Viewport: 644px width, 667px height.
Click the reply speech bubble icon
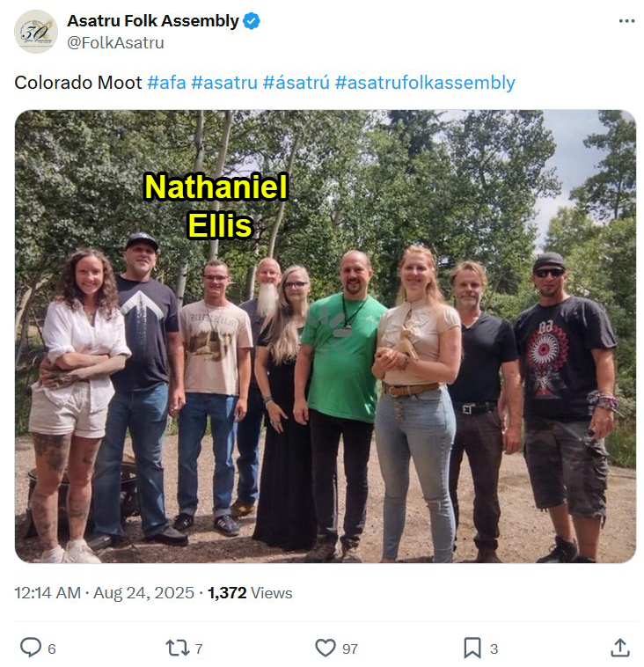click(x=31, y=648)
